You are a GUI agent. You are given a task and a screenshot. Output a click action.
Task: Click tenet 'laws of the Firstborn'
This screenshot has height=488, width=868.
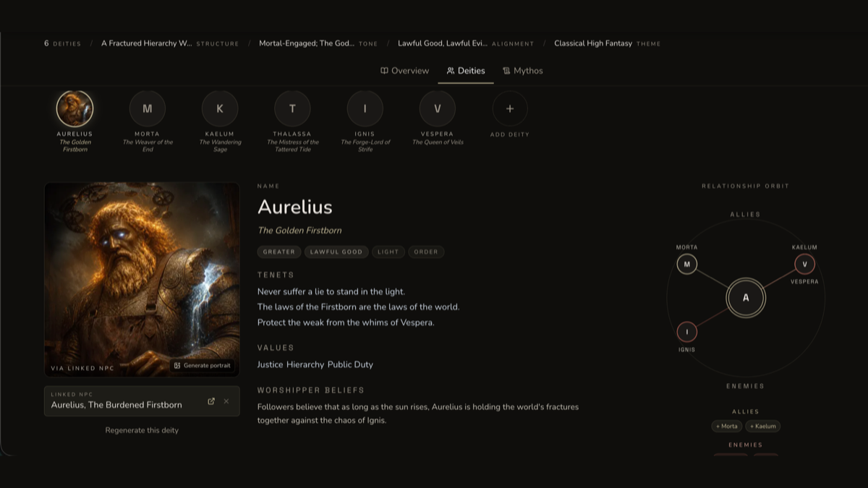[359, 307]
